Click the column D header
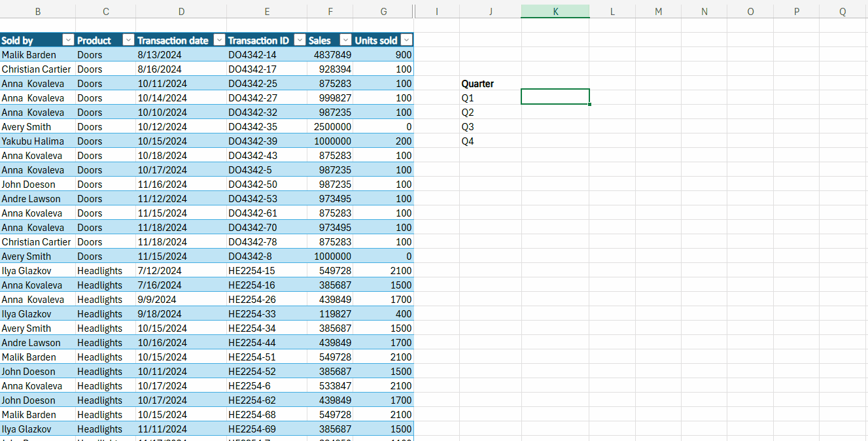The height and width of the screenshot is (441, 868). click(x=181, y=11)
